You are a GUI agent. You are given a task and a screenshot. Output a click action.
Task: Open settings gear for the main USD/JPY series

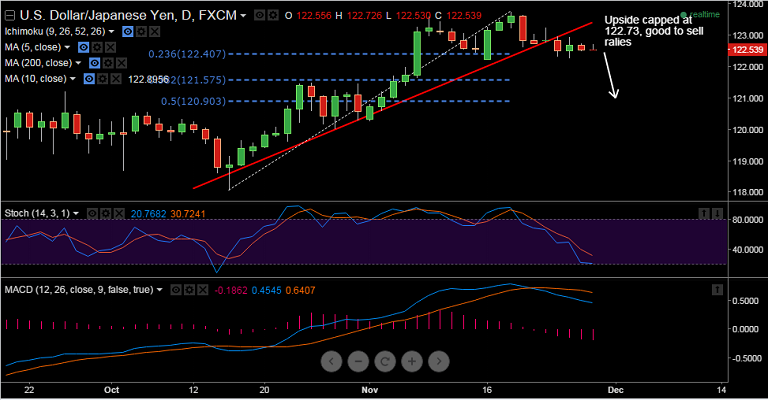(x=272, y=16)
